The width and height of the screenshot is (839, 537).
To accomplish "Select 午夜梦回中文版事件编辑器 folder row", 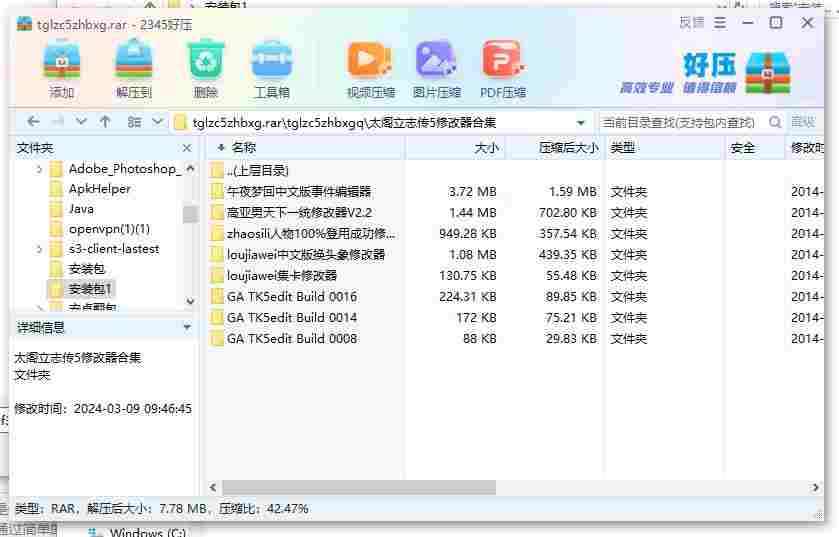I will pos(516,191).
